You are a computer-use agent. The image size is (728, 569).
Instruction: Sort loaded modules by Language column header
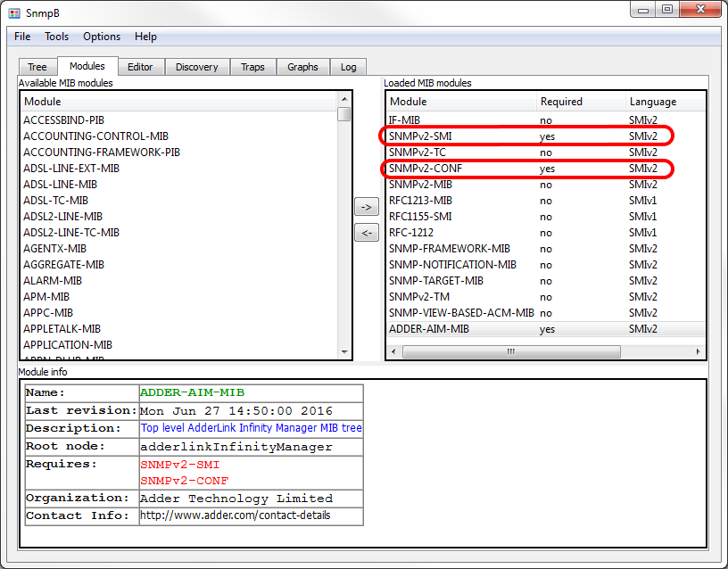click(x=666, y=102)
